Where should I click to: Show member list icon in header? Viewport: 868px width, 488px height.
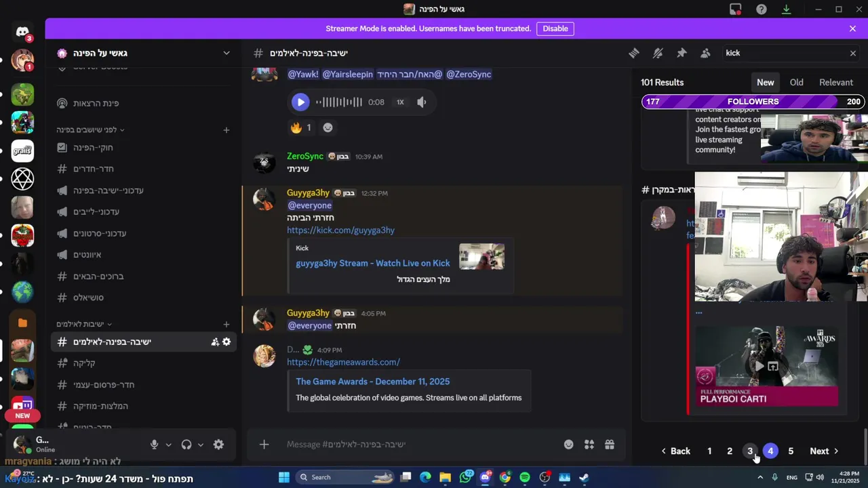pos(705,53)
